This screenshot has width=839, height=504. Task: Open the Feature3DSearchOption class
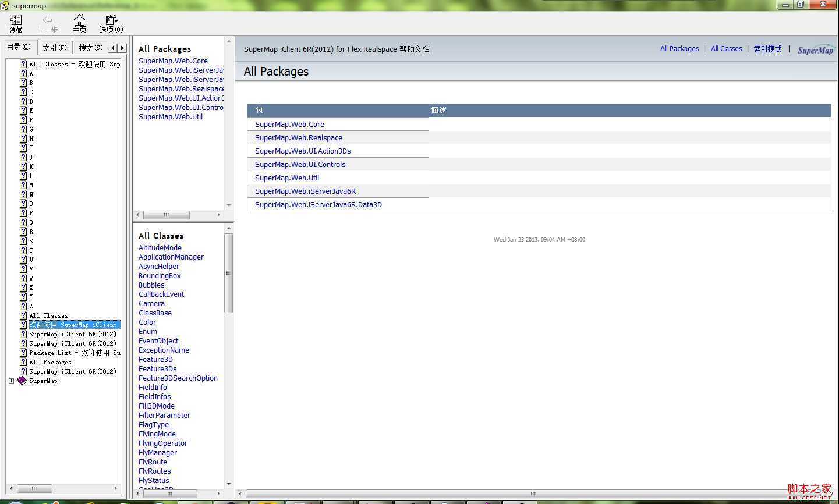click(x=178, y=378)
